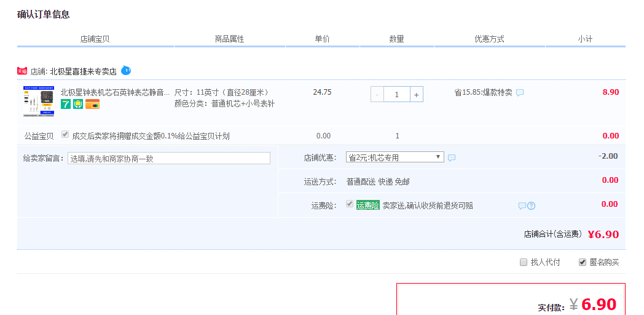This screenshot has width=644, height=315.
Task: Click the unit price 24.75
Action: [322, 92]
